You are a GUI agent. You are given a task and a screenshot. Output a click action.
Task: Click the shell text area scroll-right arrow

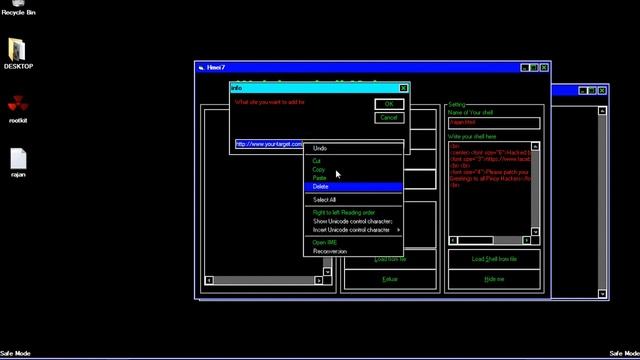pyautogui.click(x=527, y=240)
